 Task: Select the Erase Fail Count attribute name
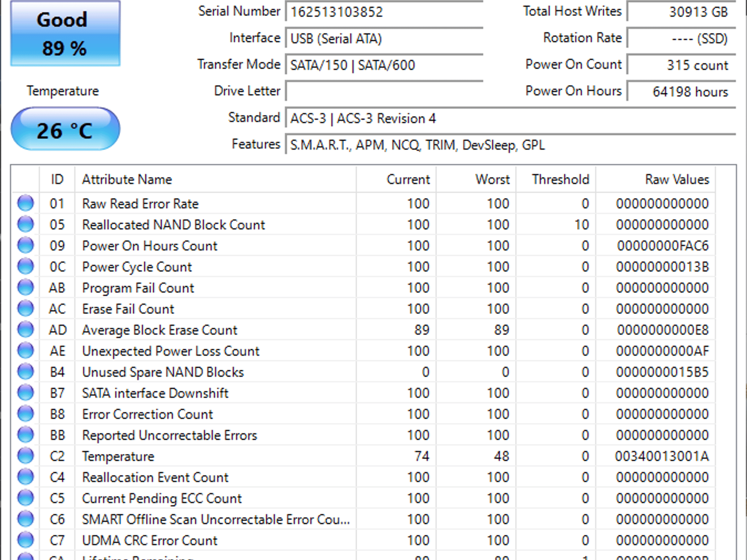(x=128, y=309)
